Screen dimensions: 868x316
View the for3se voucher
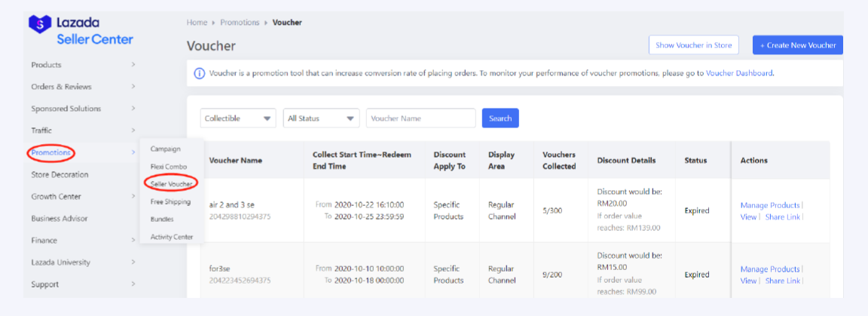pyautogui.click(x=748, y=281)
